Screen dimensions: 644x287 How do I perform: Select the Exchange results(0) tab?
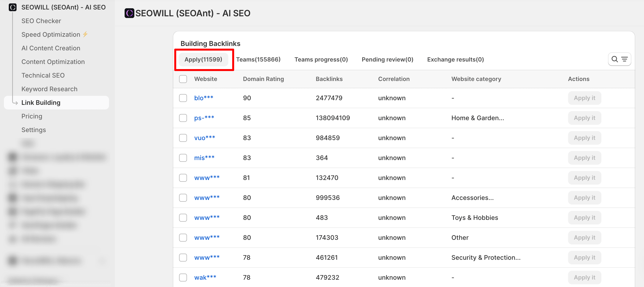point(455,59)
